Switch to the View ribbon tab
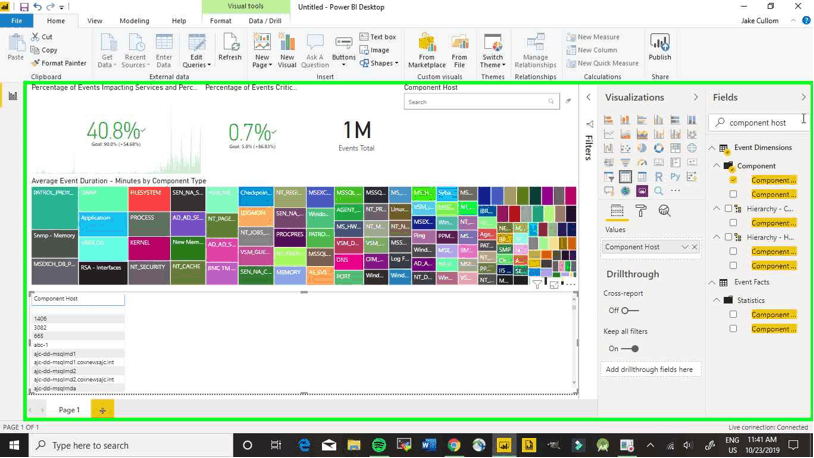This screenshot has height=458, width=814. (x=94, y=21)
